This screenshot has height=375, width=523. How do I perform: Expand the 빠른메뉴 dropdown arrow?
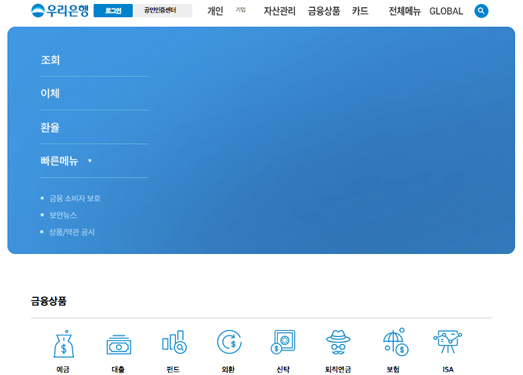pos(89,161)
